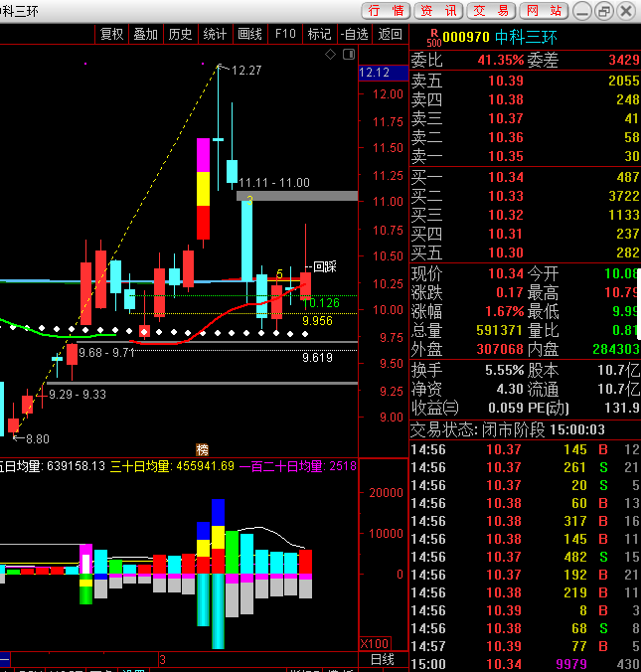Click the 委比 41.35% value
The width and height of the screenshot is (641, 672).
[501, 60]
